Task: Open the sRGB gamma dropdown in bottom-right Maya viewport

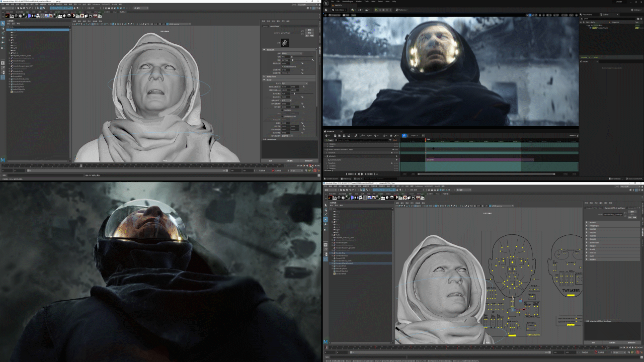Action: point(503,206)
